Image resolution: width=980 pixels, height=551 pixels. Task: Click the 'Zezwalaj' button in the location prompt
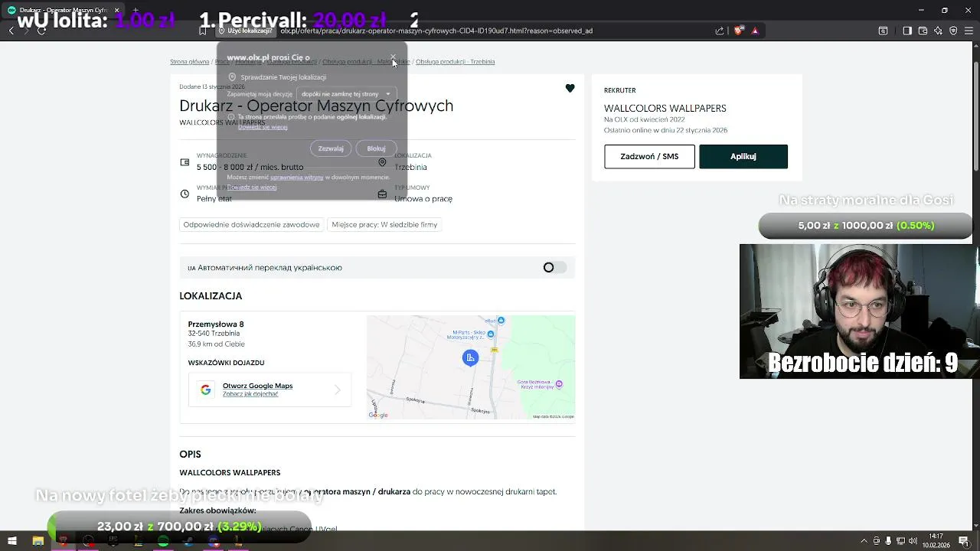pos(331,148)
